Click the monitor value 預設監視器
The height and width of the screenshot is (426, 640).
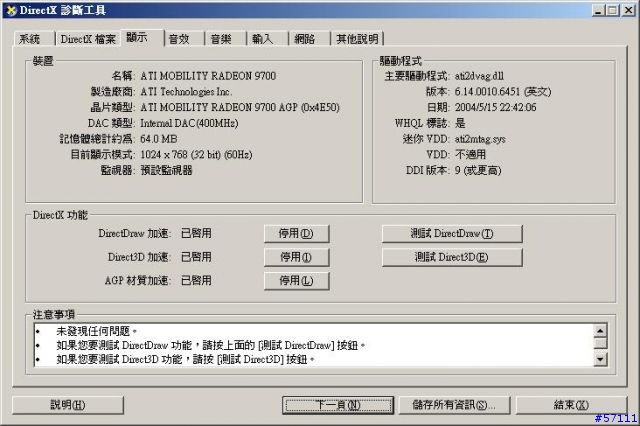[x=167, y=170]
